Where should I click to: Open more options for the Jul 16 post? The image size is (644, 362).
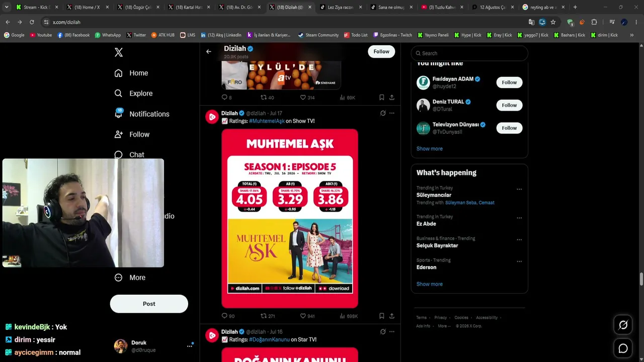392,332
